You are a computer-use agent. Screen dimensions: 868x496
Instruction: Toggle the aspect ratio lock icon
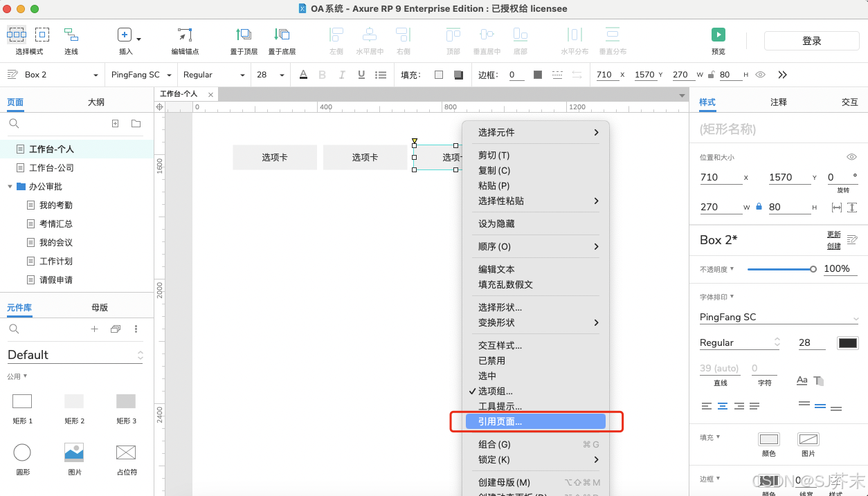click(x=759, y=207)
